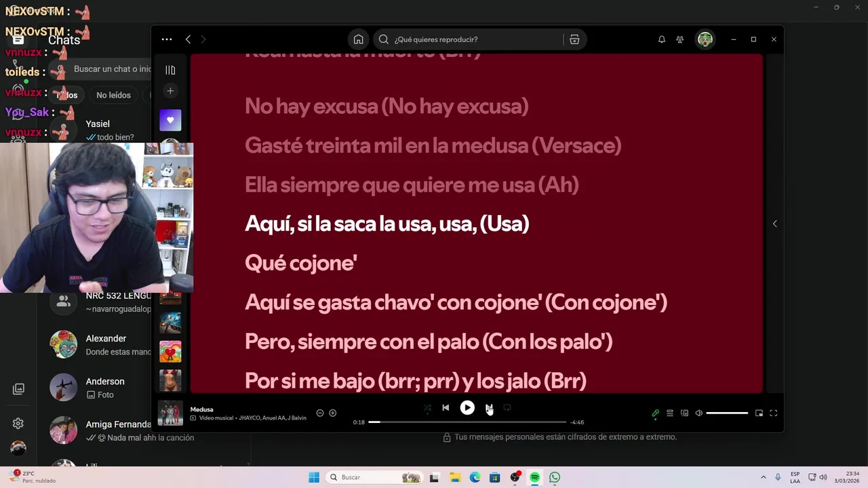868x488 pixels.
Task: Play the Medusa track
Action: click(467, 408)
